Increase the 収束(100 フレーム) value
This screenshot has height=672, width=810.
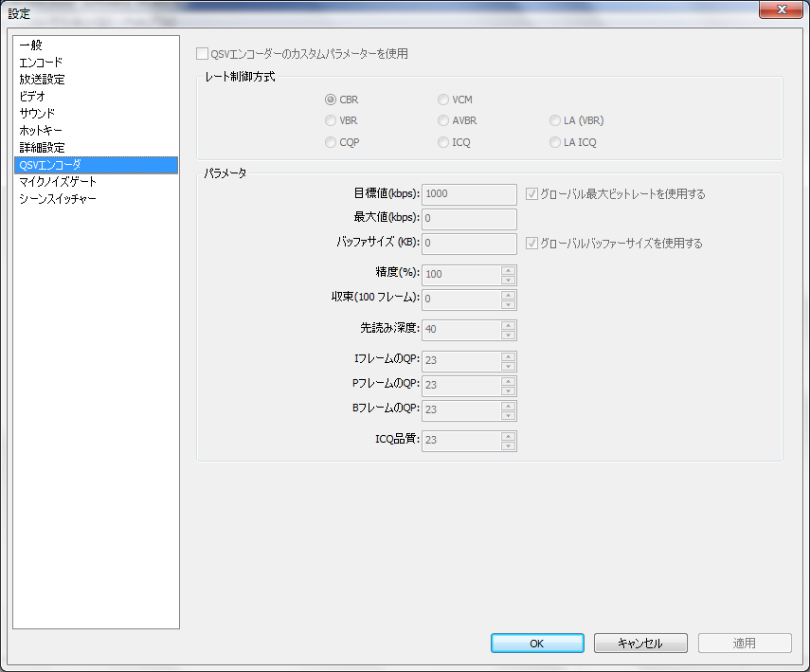pos(509,295)
